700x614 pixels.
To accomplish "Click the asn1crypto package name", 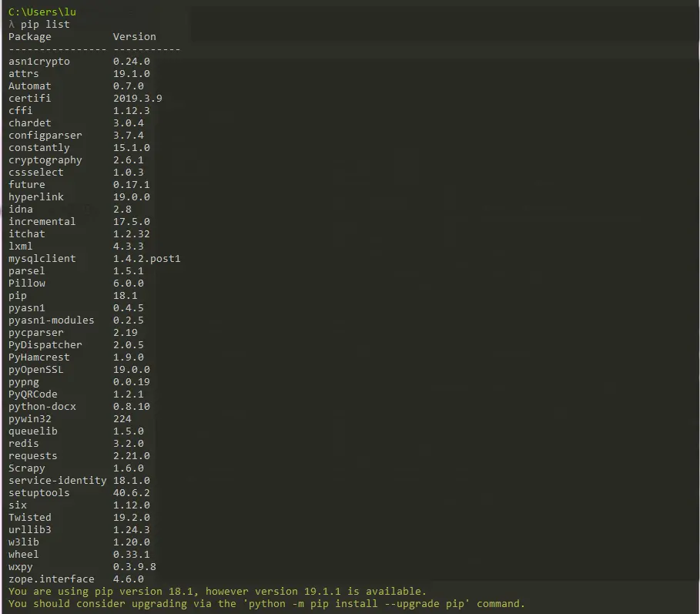I will pos(39,62).
